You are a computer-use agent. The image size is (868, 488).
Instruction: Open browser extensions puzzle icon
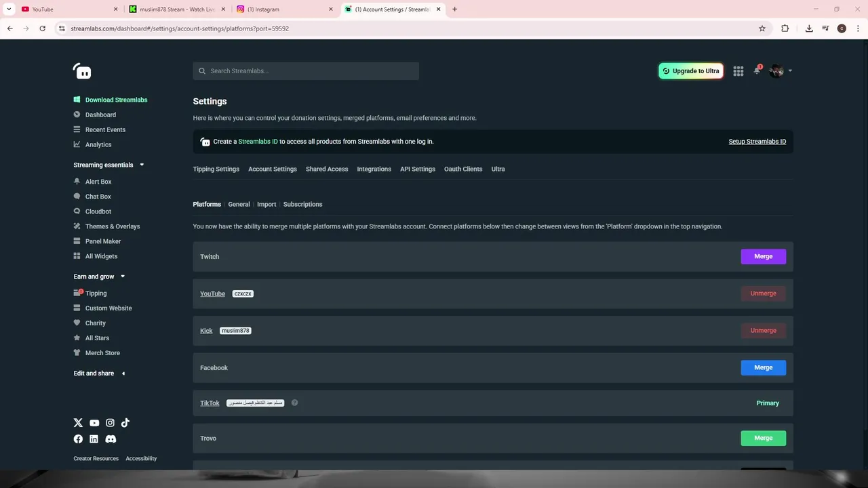[x=785, y=28]
